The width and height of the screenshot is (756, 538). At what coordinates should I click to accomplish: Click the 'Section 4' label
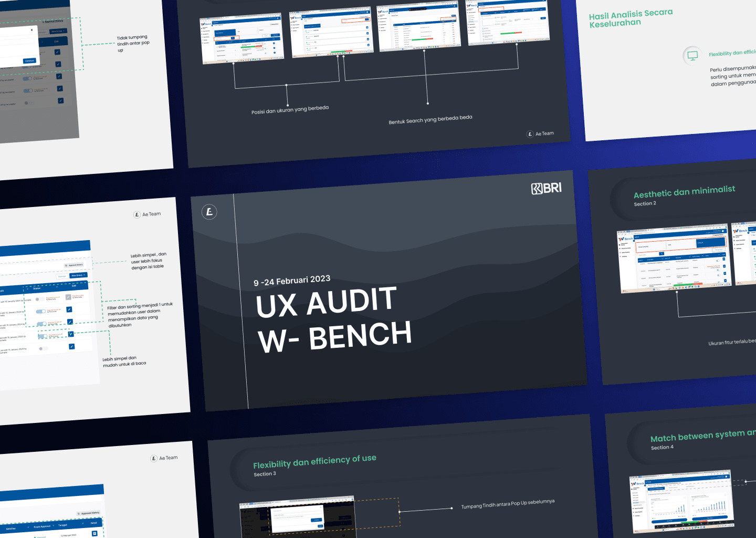(x=662, y=448)
